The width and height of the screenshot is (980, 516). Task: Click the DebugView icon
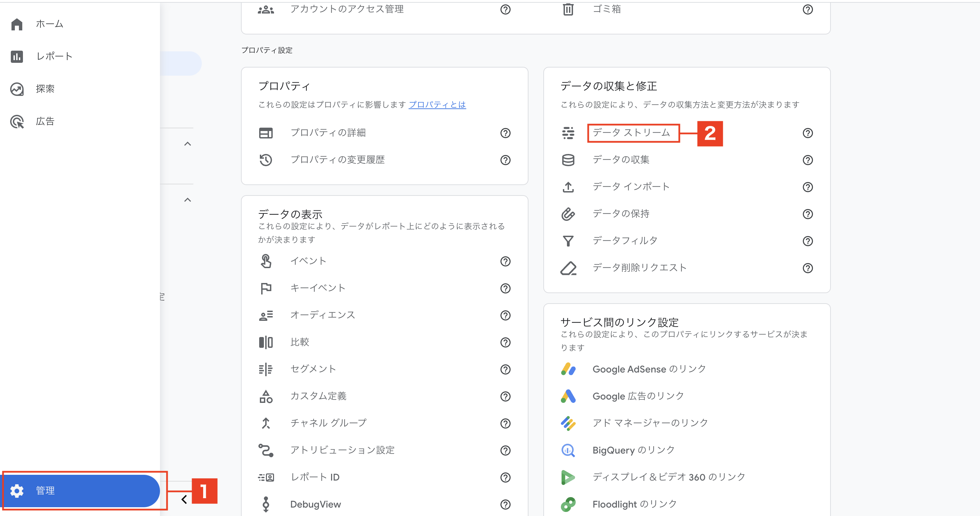266,504
